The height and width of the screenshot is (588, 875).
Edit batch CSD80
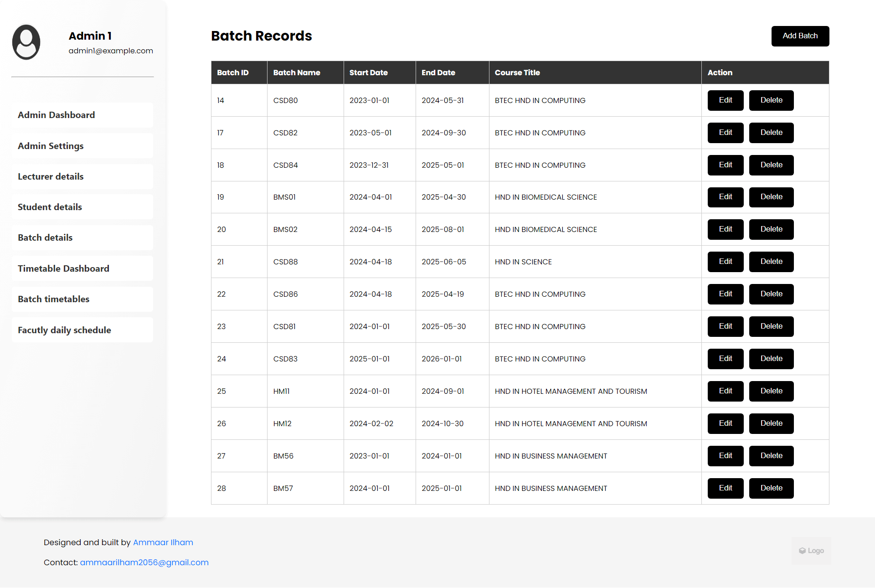pyautogui.click(x=726, y=100)
